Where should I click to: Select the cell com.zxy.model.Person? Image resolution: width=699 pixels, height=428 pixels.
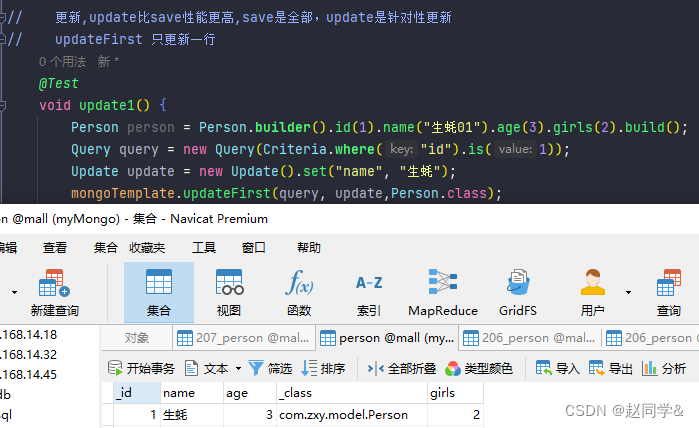click(x=352, y=415)
